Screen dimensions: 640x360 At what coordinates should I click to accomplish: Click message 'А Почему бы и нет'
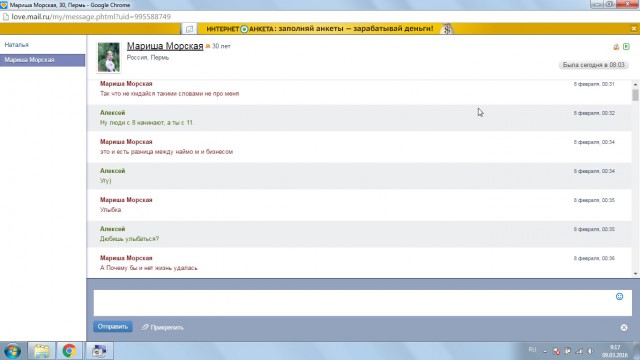[149, 268]
